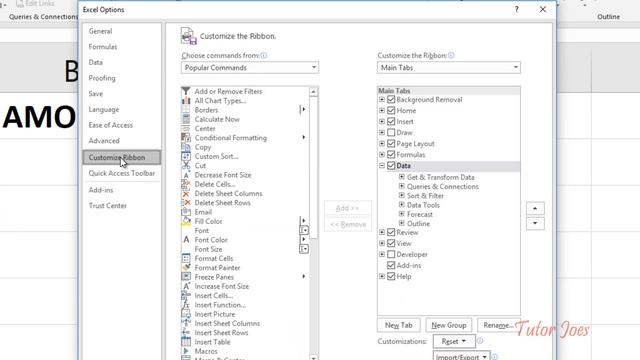Open the Formulas options category
Viewport: 640px width, 360px height.
point(103,47)
